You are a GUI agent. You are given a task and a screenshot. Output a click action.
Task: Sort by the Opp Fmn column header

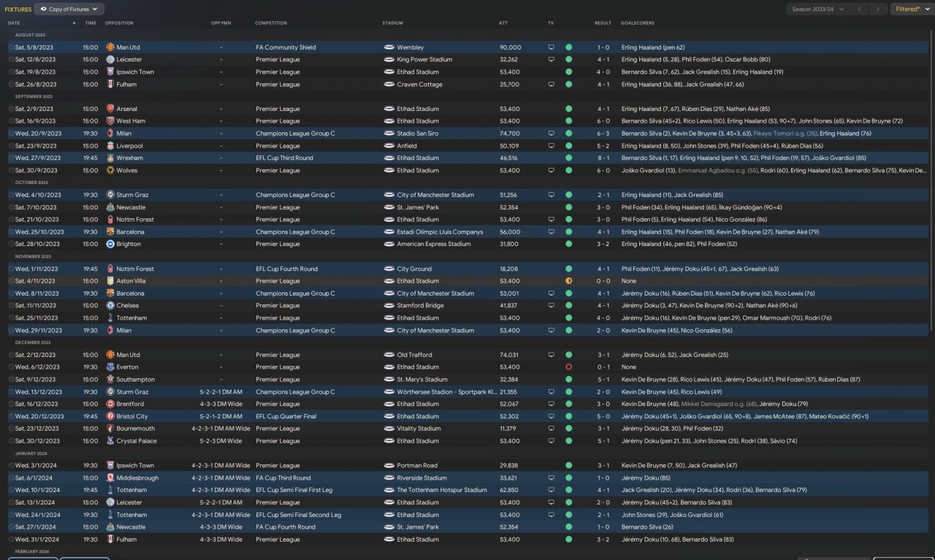(x=221, y=23)
